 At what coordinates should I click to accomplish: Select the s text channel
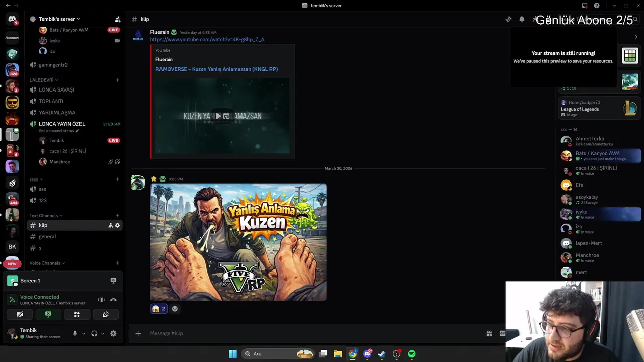point(74,248)
